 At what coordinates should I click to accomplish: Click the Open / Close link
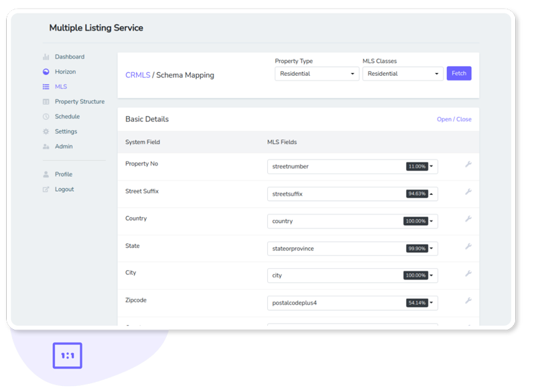pyautogui.click(x=454, y=119)
